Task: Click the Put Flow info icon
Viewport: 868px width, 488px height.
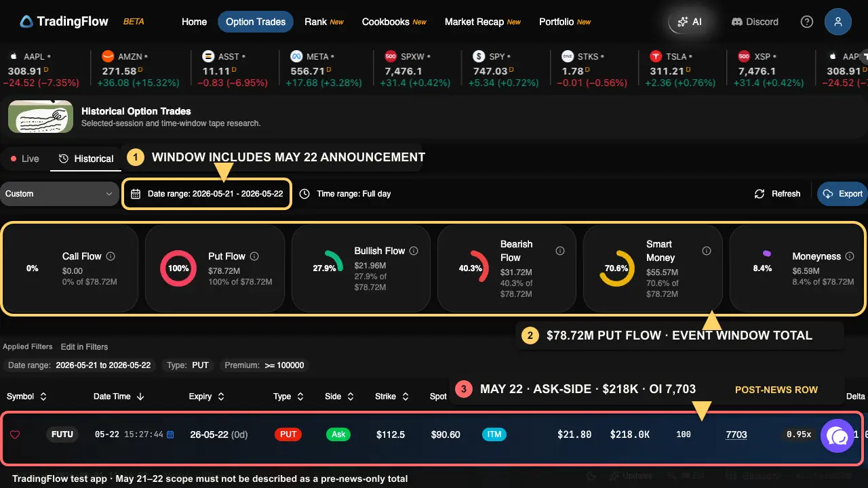Action: point(255,256)
